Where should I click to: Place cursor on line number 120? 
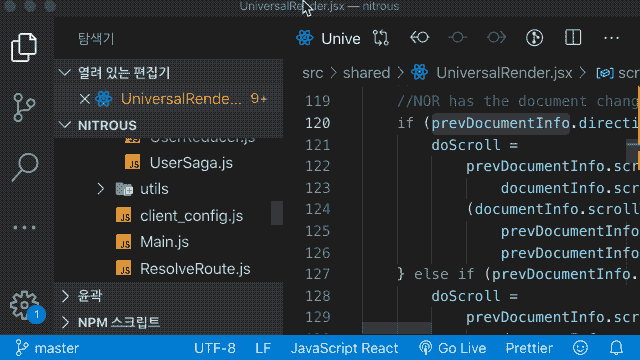318,123
